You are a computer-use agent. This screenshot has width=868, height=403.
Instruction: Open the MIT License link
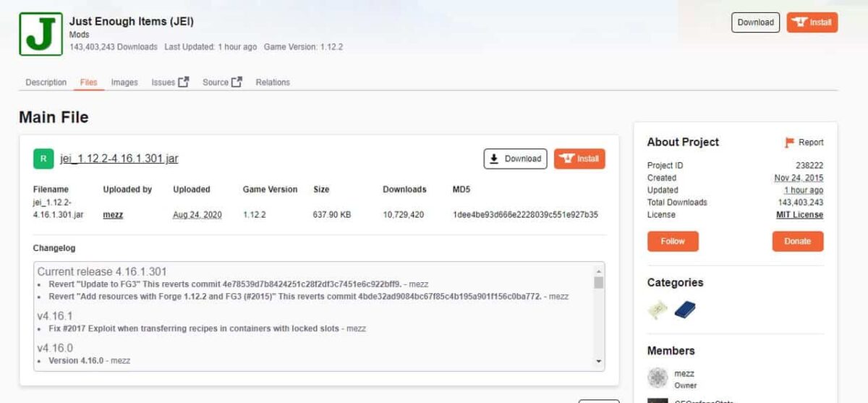[799, 215]
